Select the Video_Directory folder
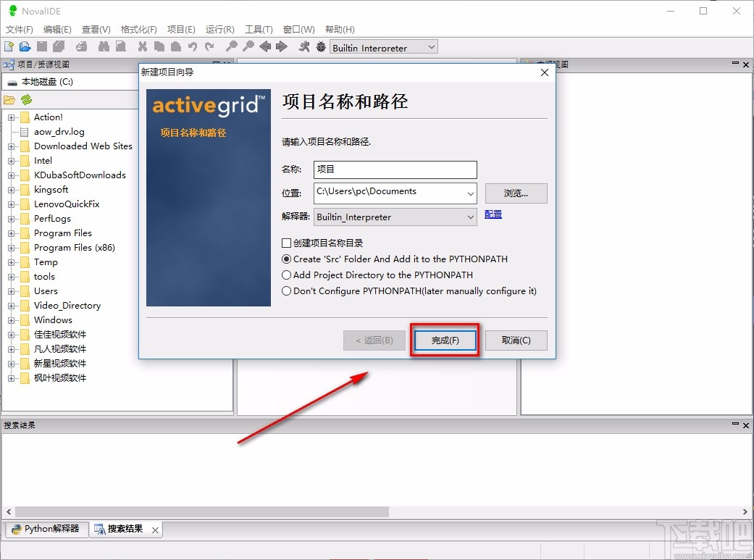Image resolution: width=754 pixels, height=560 pixels. pos(67,306)
